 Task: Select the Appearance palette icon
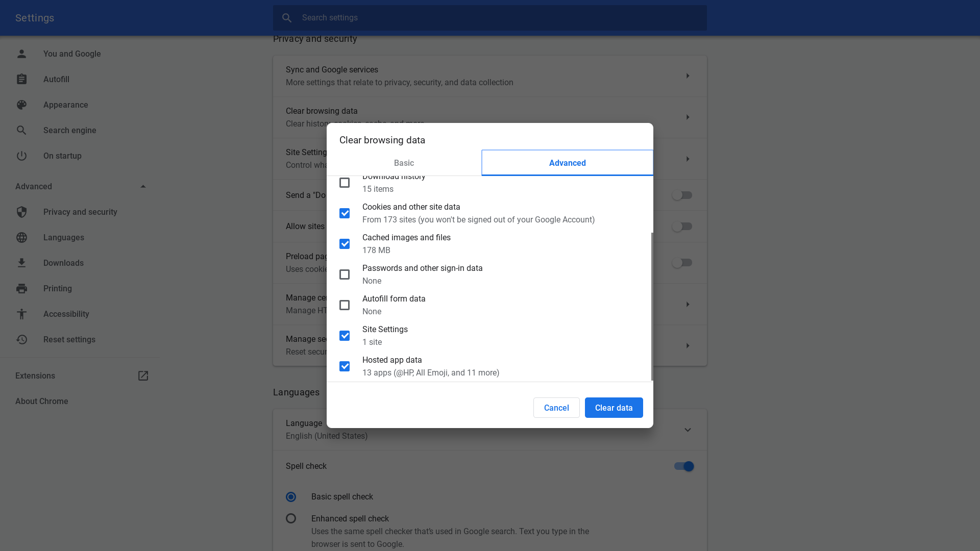click(21, 105)
